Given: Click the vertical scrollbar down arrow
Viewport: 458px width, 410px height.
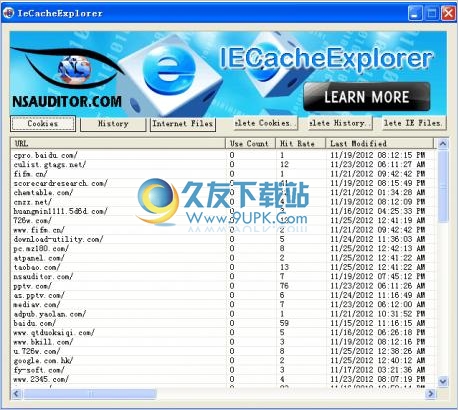Looking at the screenshot, I should (x=443, y=381).
